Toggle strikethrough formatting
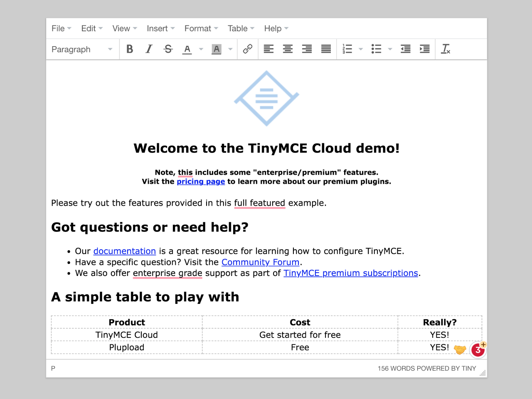Screen dimensions: 532x399 click(168, 49)
